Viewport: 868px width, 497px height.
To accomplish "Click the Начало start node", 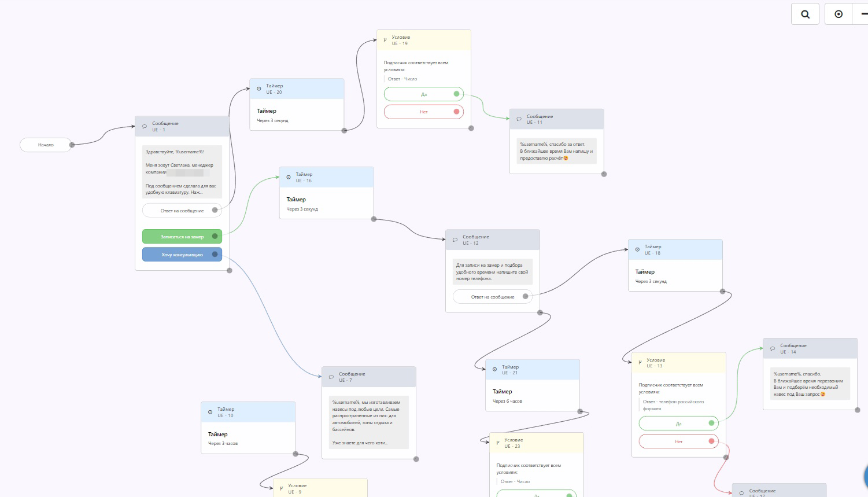I will (46, 145).
